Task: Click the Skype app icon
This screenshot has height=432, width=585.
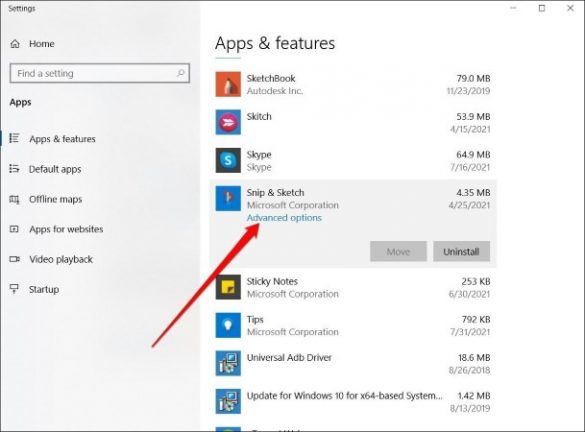Action: click(x=228, y=160)
